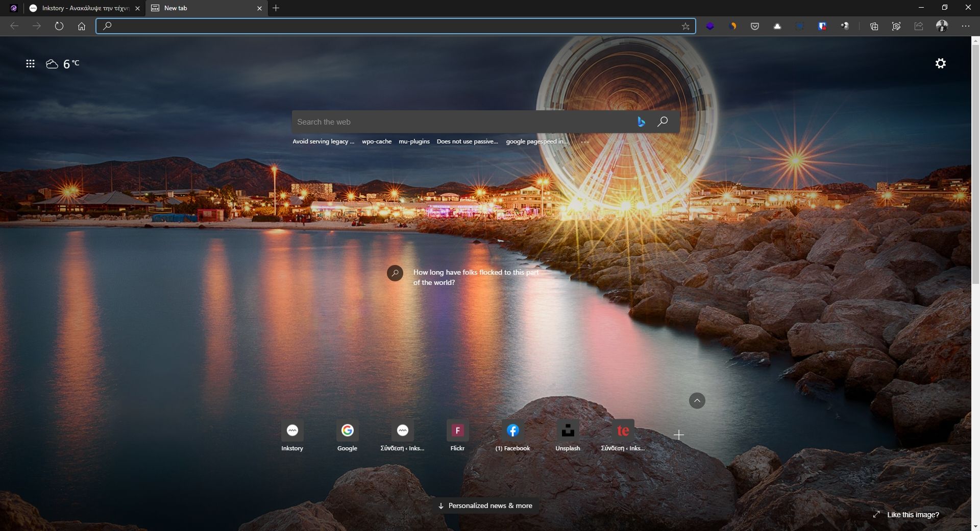The height and width of the screenshot is (531, 980).
Task: Show more recent searches ellipsis
Action: tap(585, 141)
